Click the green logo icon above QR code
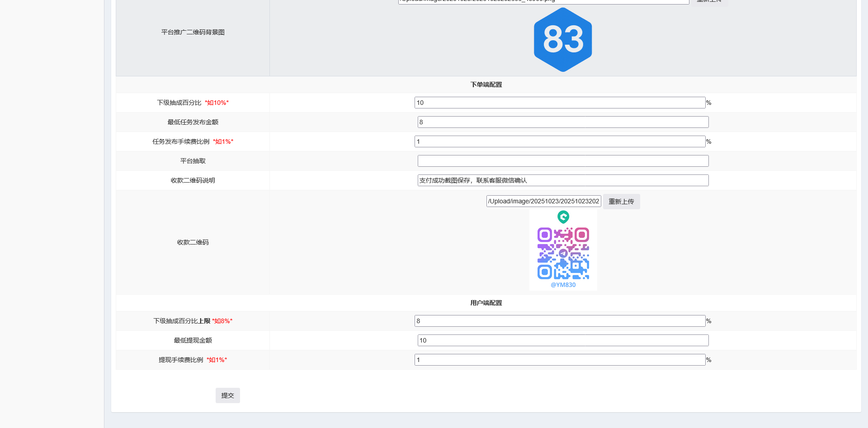This screenshot has height=428, width=868. pos(563,217)
